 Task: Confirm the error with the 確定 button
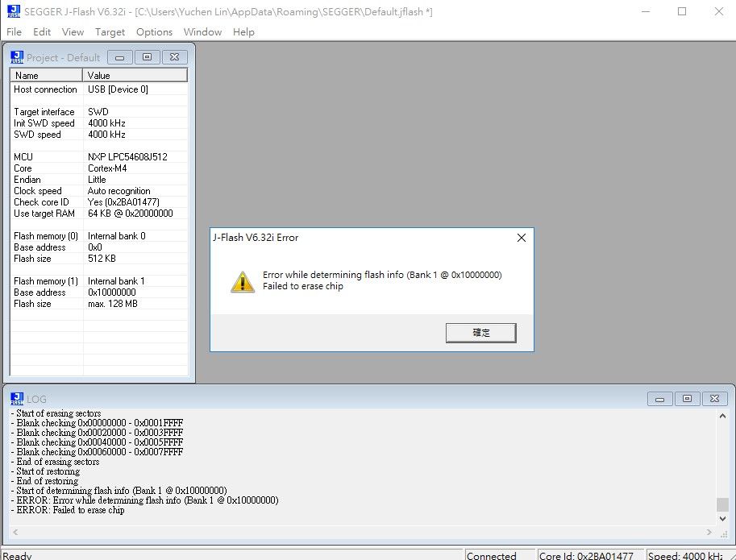(480, 333)
